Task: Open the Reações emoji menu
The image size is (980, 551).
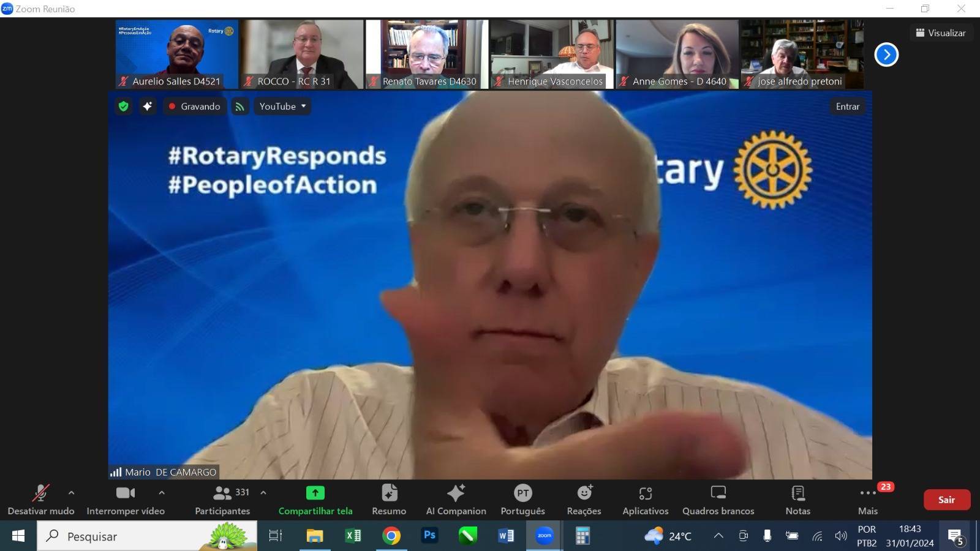Action: 584,500
